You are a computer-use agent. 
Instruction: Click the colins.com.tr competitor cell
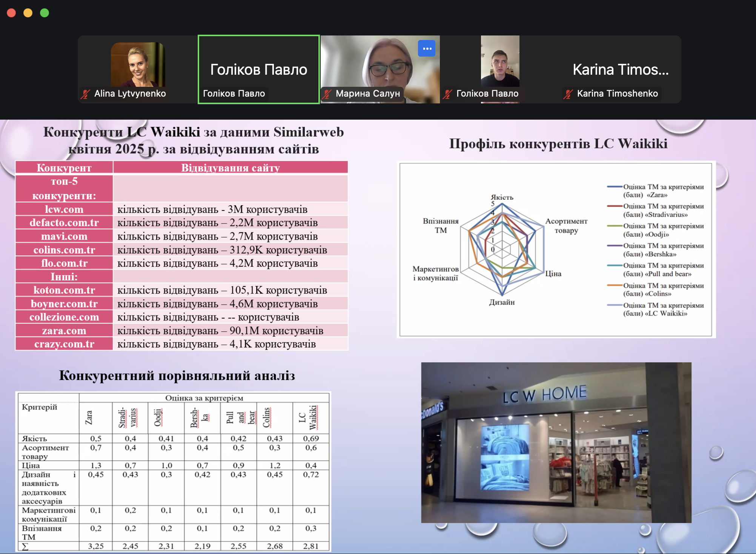(64, 250)
